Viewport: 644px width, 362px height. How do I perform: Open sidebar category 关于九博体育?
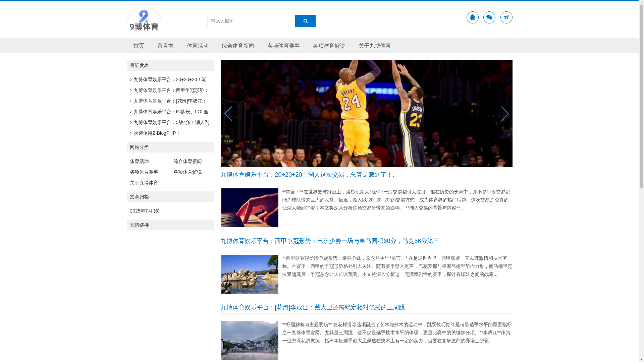(144, 183)
